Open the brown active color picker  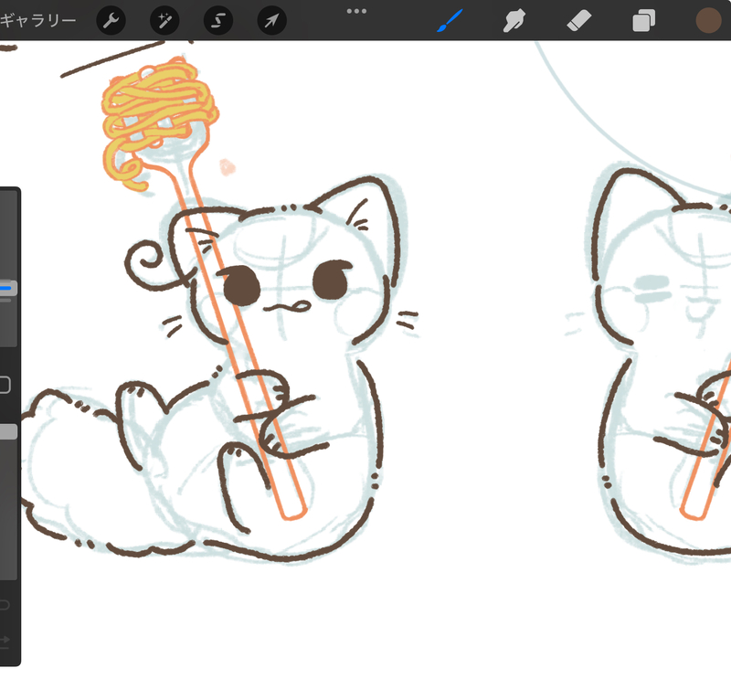708,20
